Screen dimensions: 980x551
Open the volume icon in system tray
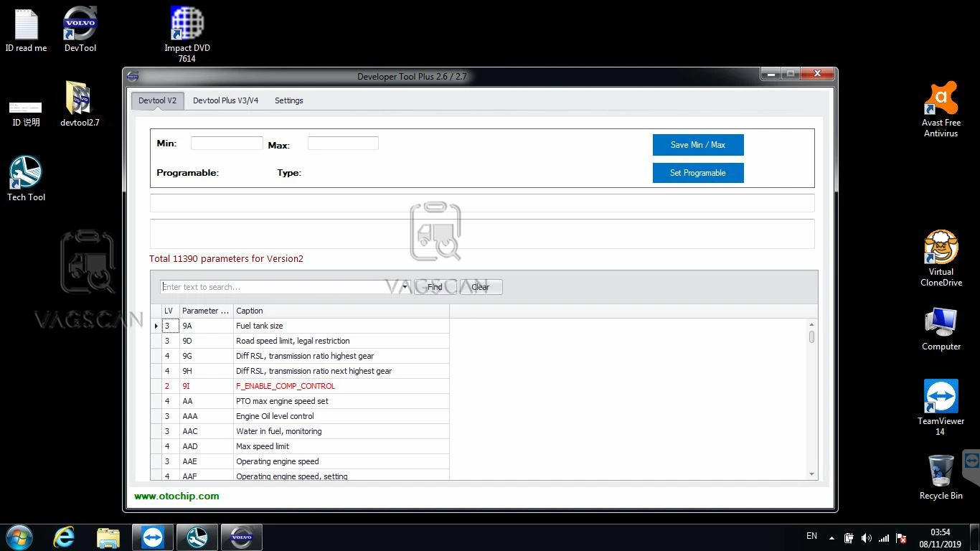[866, 538]
